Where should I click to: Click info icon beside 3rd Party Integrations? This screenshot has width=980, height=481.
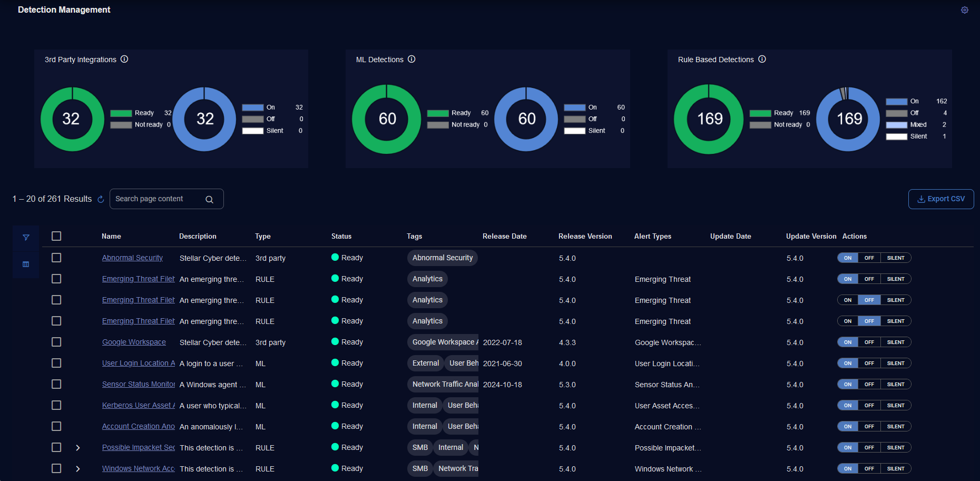pyautogui.click(x=124, y=59)
